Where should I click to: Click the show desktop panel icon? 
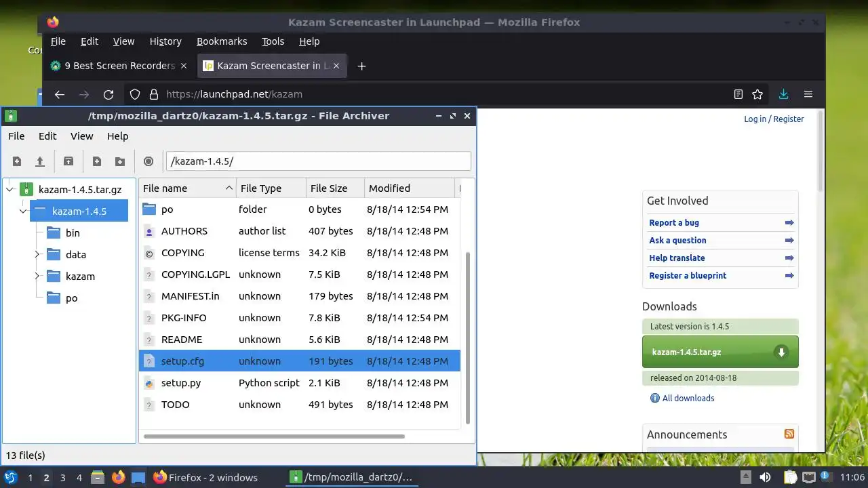pos(138,477)
